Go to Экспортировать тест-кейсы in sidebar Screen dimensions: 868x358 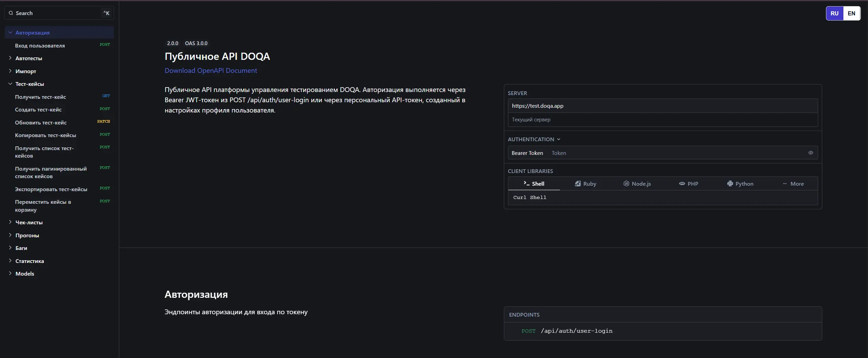pos(59,189)
